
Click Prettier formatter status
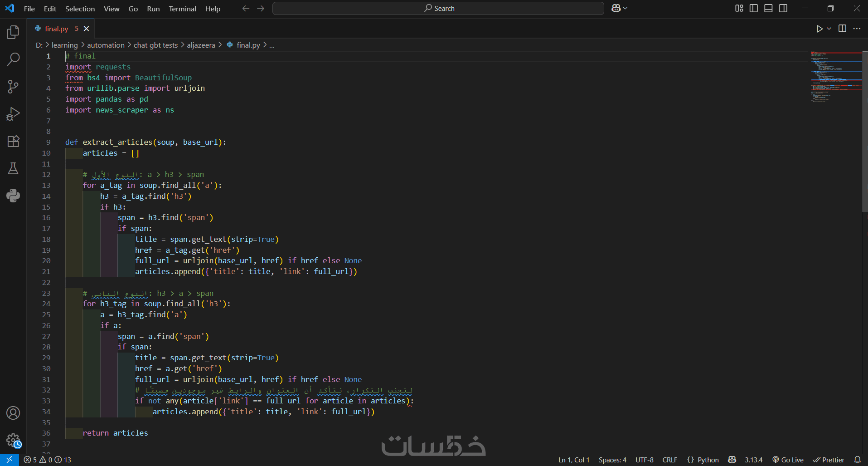829,460
